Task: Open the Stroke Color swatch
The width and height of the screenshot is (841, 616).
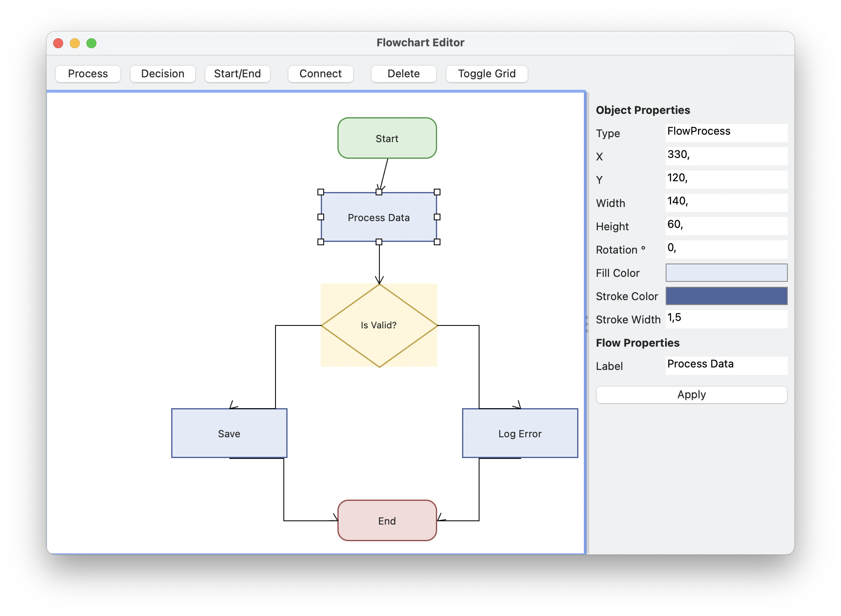Action: (726, 296)
